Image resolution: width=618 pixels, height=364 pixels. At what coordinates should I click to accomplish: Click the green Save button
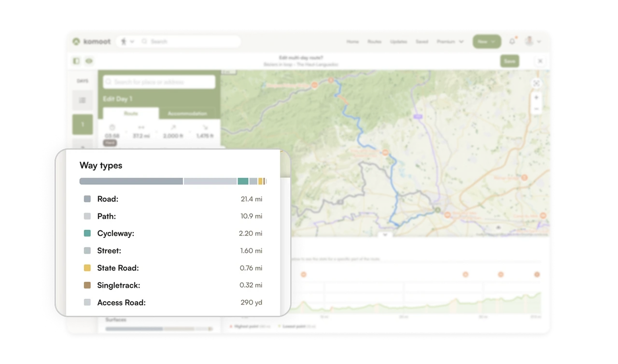click(x=509, y=61)
